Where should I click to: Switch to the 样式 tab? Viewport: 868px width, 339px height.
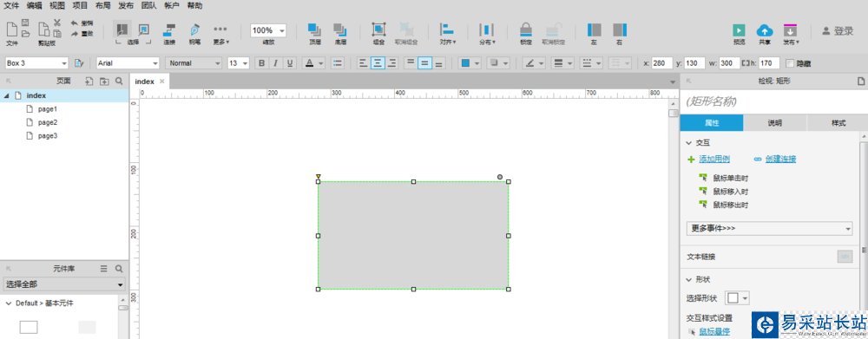tap(838, 123)
